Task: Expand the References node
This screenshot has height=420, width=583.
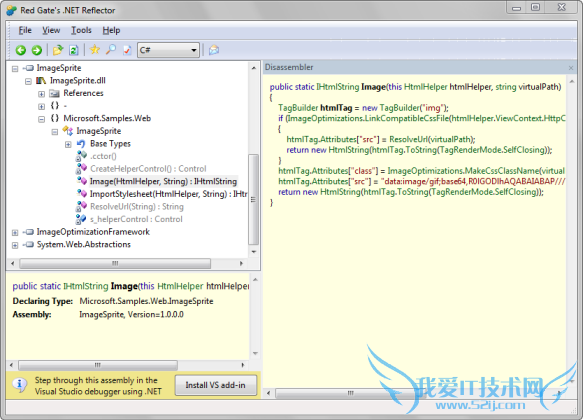Action: pyautogui.click(x=42, y=94)
